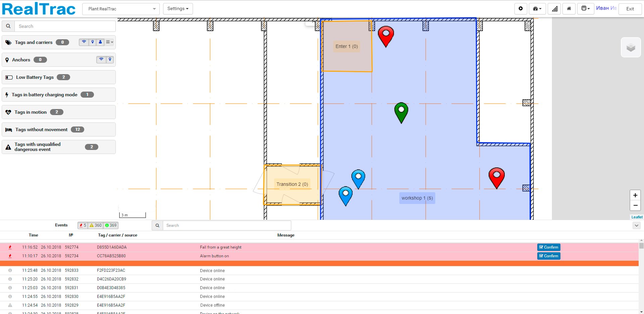Open list options dropdown for Tags and carriers

click(109, 42)
